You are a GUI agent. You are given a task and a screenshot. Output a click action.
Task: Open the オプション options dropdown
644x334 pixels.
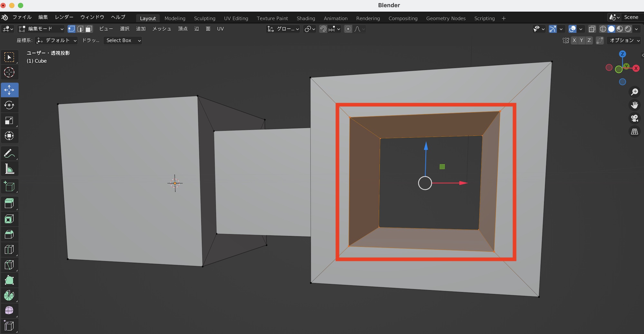point(624,41)
